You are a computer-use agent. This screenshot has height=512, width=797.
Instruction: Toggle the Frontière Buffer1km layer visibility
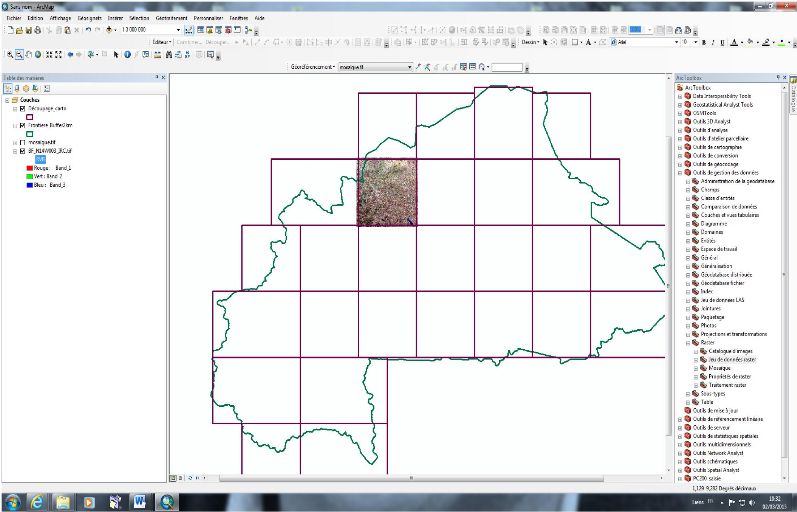point(22,126)
